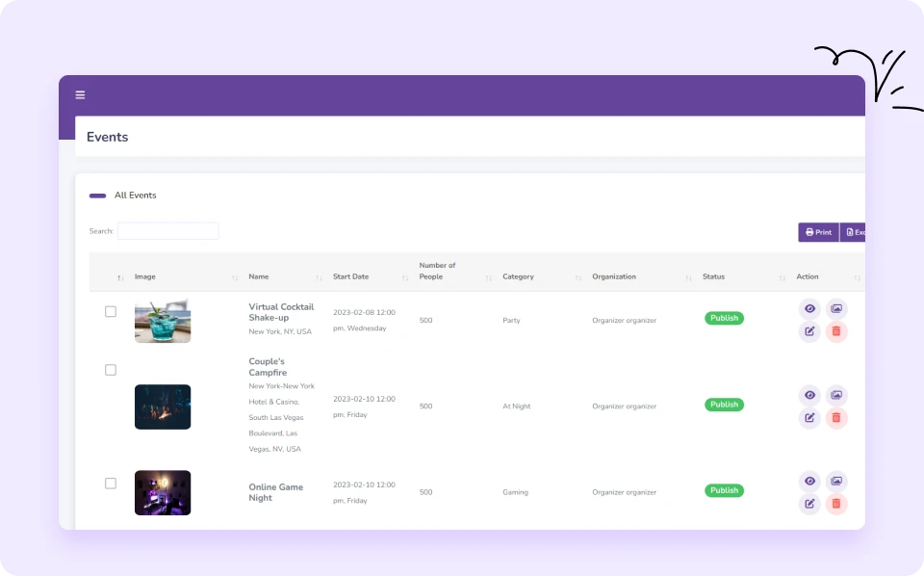Click Publish status of Couple's Campfire

pos(724,405)
